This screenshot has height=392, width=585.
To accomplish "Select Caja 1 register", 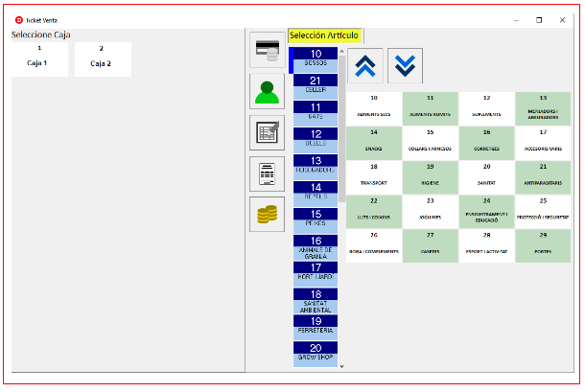I will pos(39,59).
